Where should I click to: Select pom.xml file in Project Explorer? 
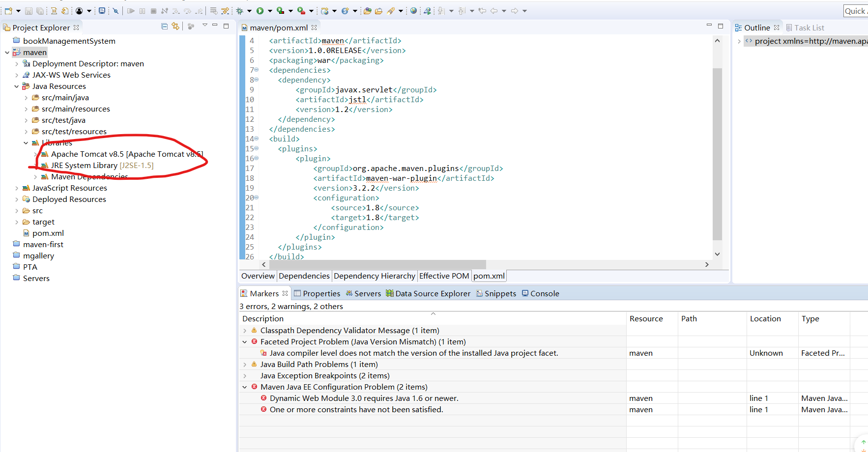(43, 233)
